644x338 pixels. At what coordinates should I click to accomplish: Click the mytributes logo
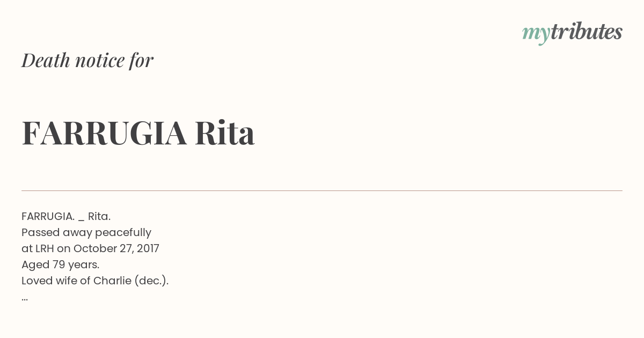572,33
